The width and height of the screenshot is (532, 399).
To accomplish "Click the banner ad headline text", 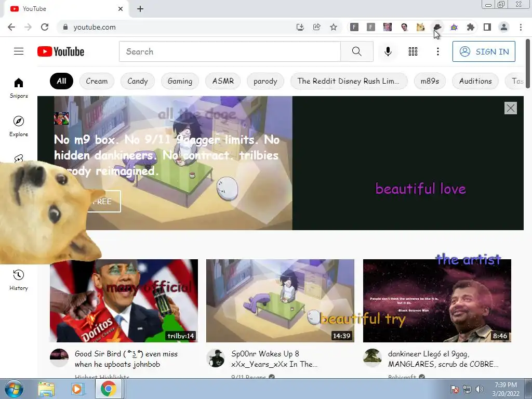I will click(167, 155).
